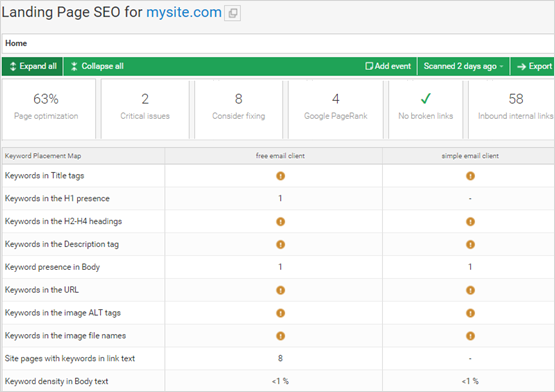This screenshot has width=555, height=392.
Task: Click the Keyword density in Body text label
Action: (x=56, y=381)
